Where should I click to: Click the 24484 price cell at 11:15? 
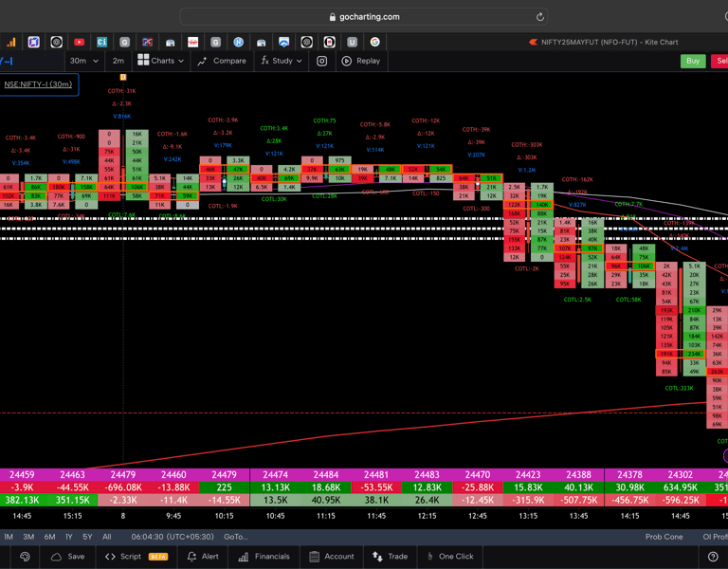(x=326, y=475)
